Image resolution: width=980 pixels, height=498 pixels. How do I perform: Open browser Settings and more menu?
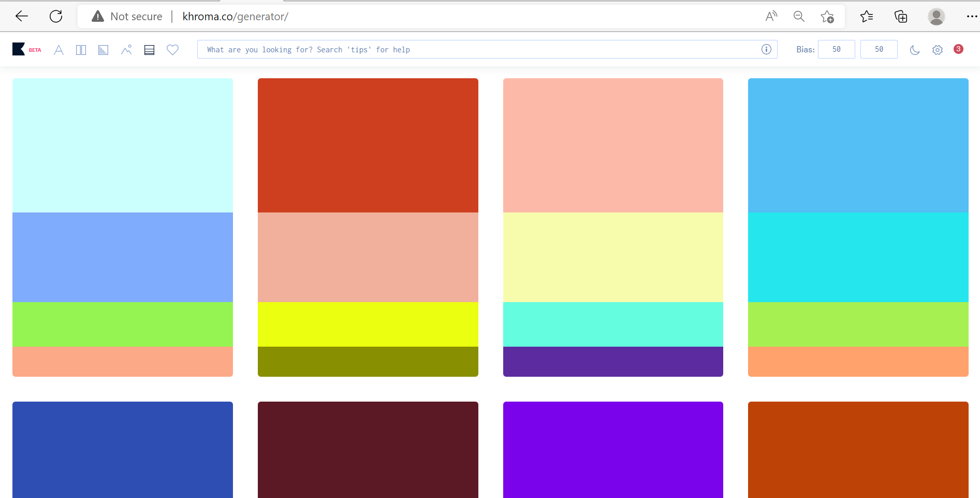[972, 17]
